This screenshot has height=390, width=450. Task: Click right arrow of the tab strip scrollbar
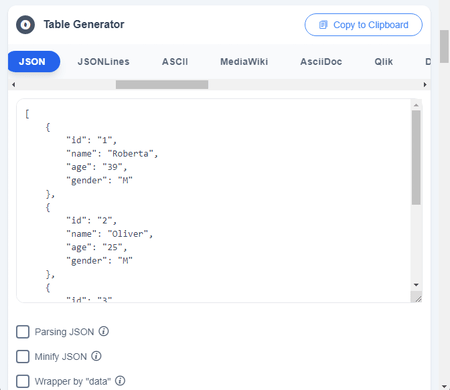click(x=425, y=85)
